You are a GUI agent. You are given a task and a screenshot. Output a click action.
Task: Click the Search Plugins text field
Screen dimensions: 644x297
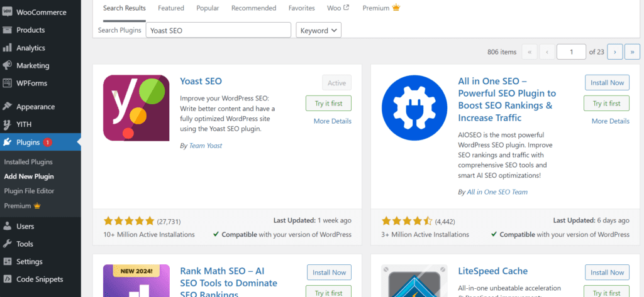pyautogui.click(x=218, y=30)
